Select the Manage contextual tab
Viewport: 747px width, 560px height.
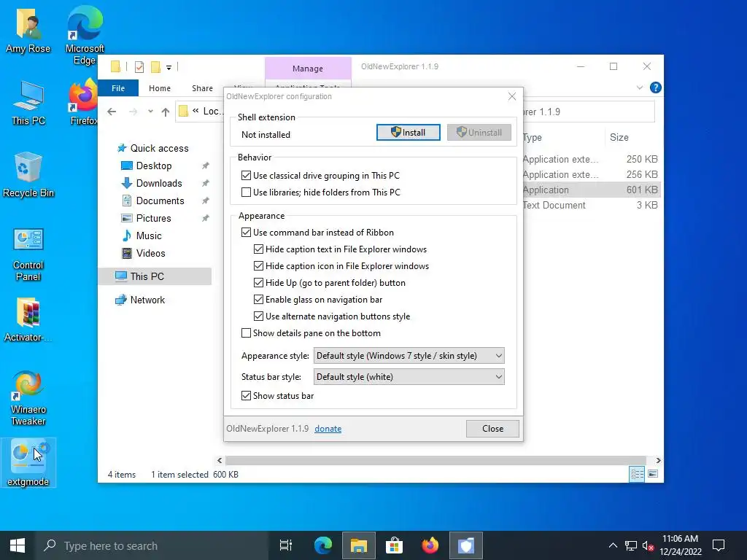point(308,69)
